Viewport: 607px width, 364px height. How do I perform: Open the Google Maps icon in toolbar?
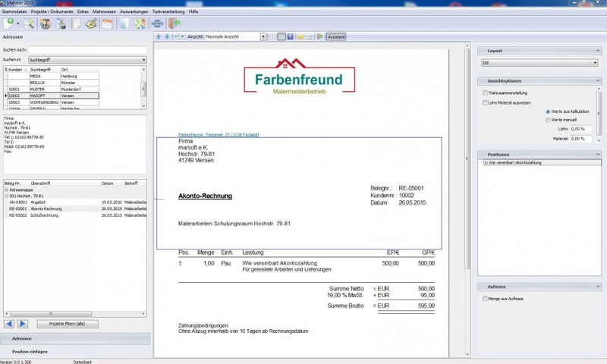[140, 24]
